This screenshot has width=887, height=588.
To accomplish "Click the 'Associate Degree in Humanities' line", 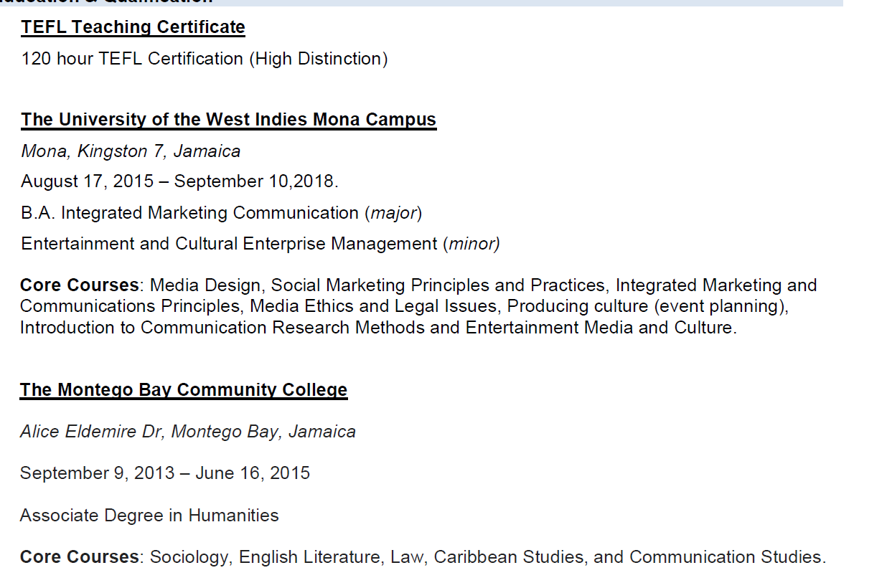I will click(x=149, y=516).
